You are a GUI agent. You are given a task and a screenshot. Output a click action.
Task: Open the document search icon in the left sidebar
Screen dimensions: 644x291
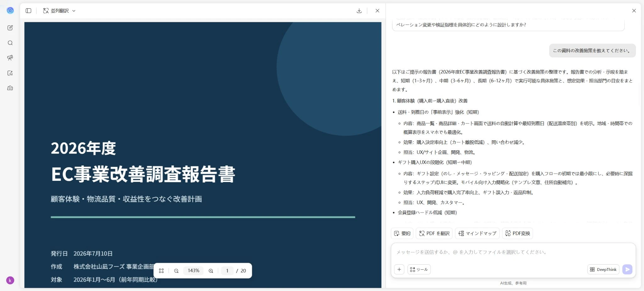pyautogui.click(x=10, y=73)
